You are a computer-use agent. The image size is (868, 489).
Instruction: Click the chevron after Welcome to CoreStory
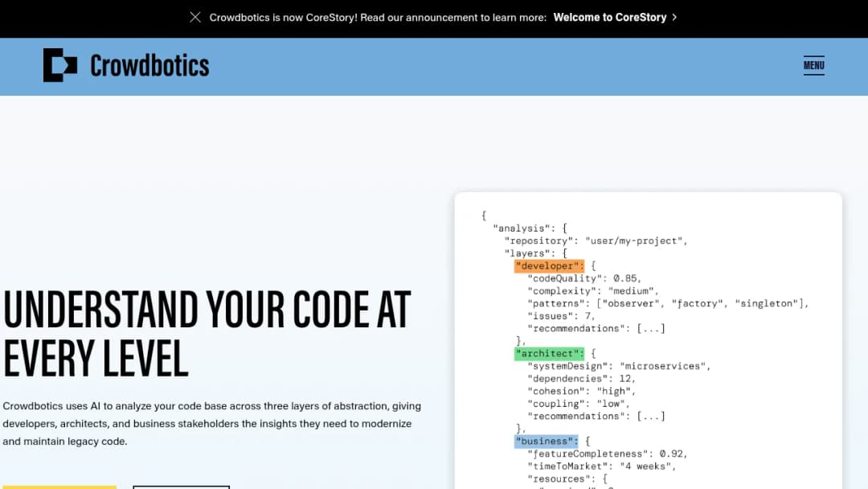tap(674, 17)
